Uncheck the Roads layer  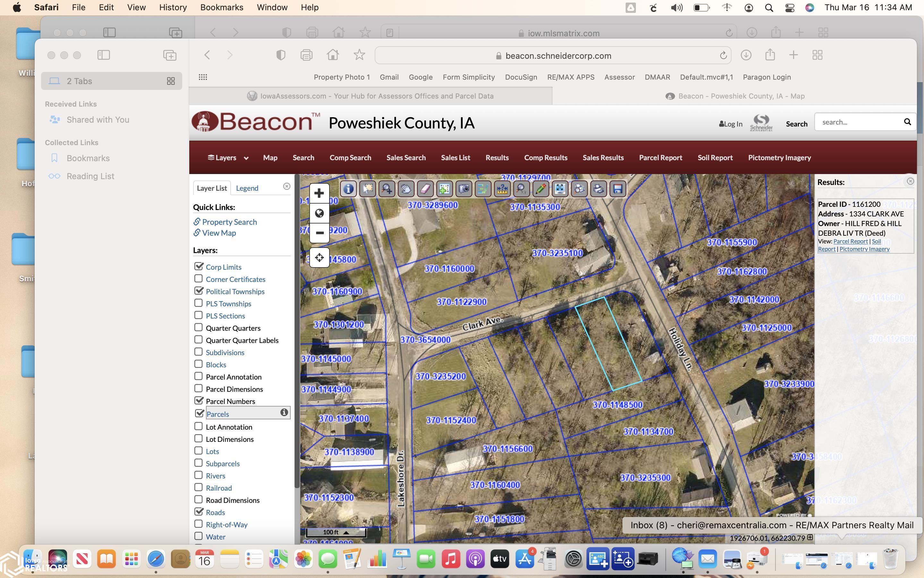(x=199, y=512)
